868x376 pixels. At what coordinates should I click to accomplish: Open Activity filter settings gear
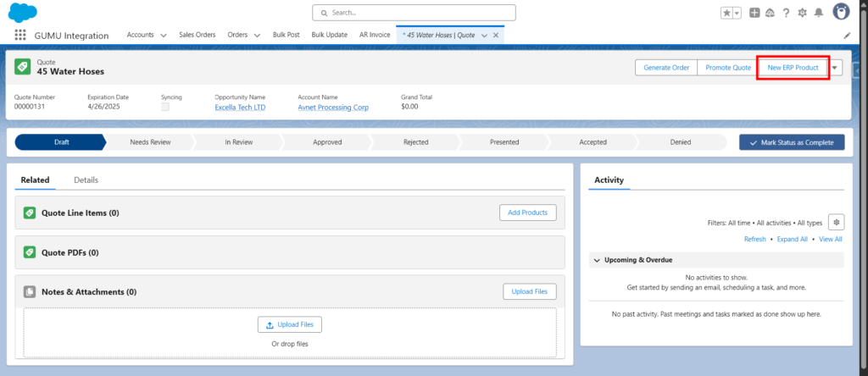pos(836,223)
